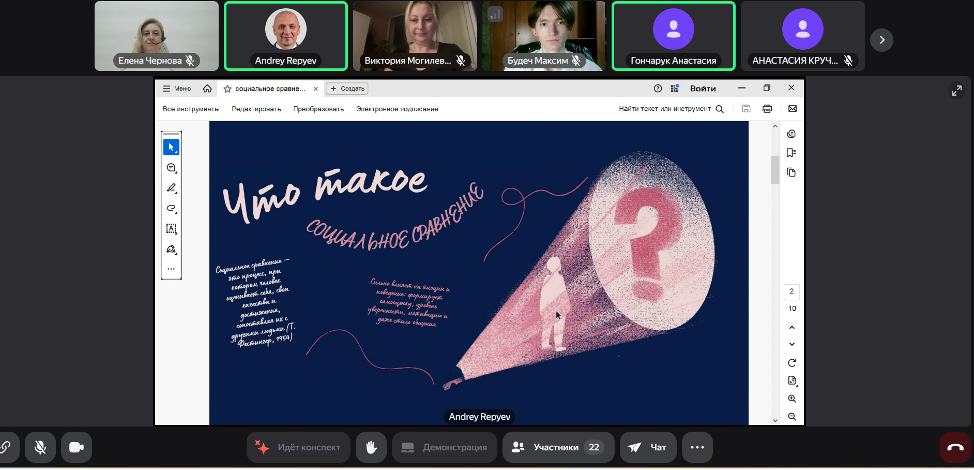974x470 pixels.
Task: Zoom in using the magnifier plus icon
Action: click(792, 398)
